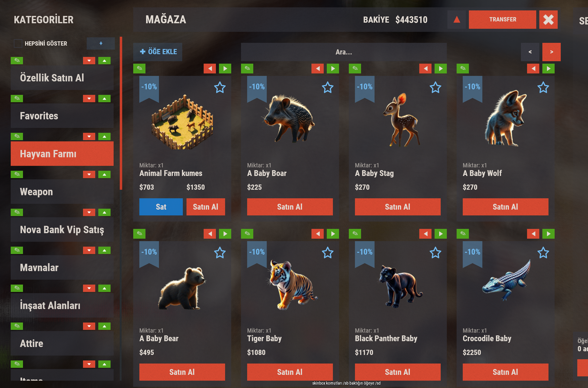This screenshot has height=388, width=588.
Task: Move Favorites category down with red arrow
Action: [x=89, y=99]
